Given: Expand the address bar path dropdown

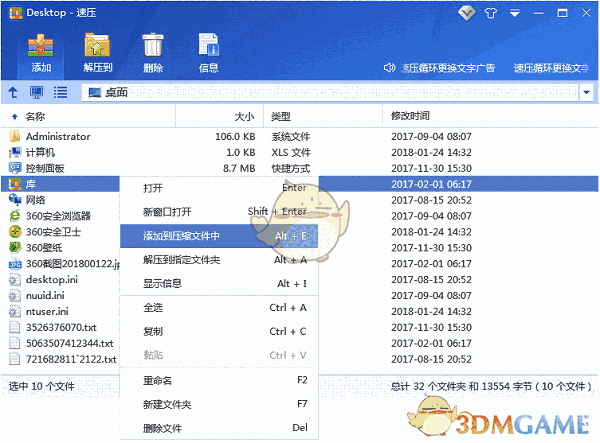Looking at the screenshot, I should 586,92.
